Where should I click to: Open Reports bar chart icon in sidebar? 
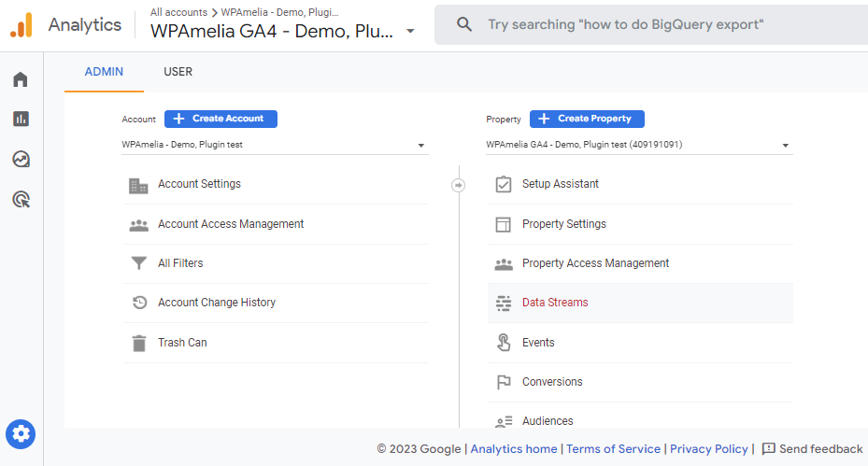(x=21, y=119)
